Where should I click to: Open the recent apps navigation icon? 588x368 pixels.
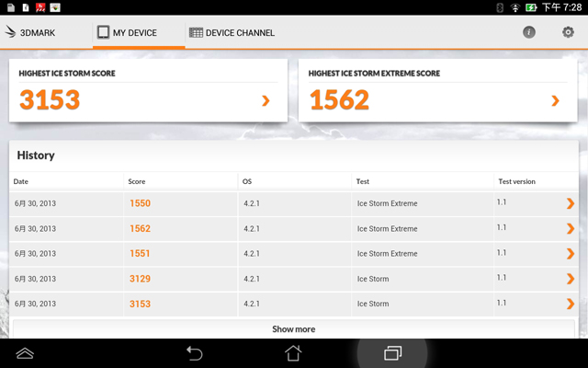[x=392, y=353]
